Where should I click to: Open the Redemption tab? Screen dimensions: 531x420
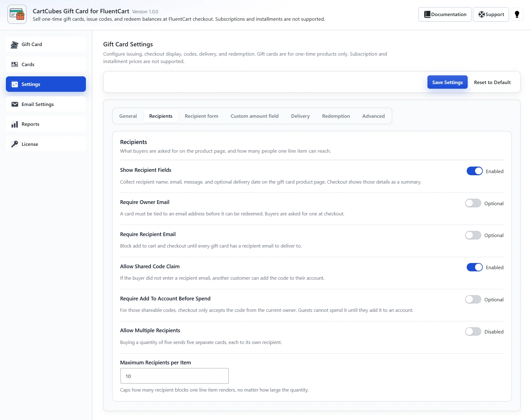[336, 116]
